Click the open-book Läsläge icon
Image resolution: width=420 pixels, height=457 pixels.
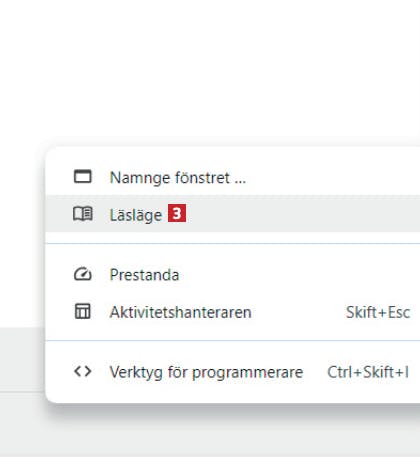click(x=83, y=214)
